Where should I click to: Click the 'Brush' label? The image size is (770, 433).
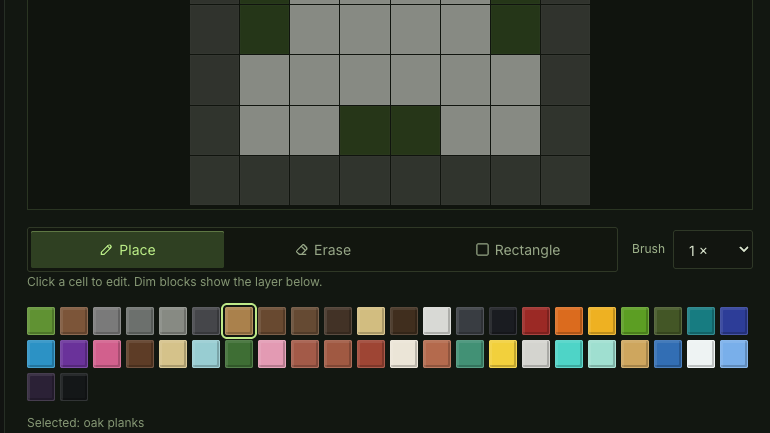click(x=648, y=249)
